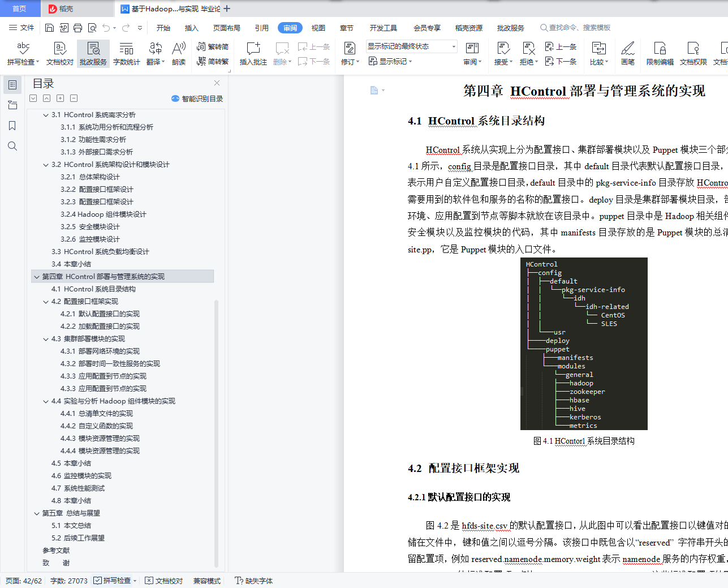Toggle 文档校对 in status bar
Viewport: 728px width, 588px height.
coord(164,581)
